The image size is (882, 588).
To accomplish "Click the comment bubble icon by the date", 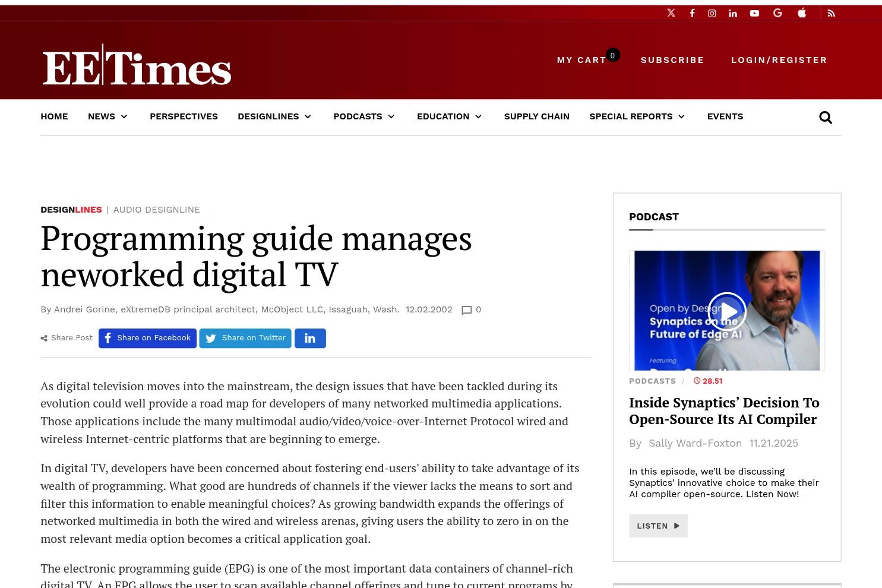I will click(467, 310).
